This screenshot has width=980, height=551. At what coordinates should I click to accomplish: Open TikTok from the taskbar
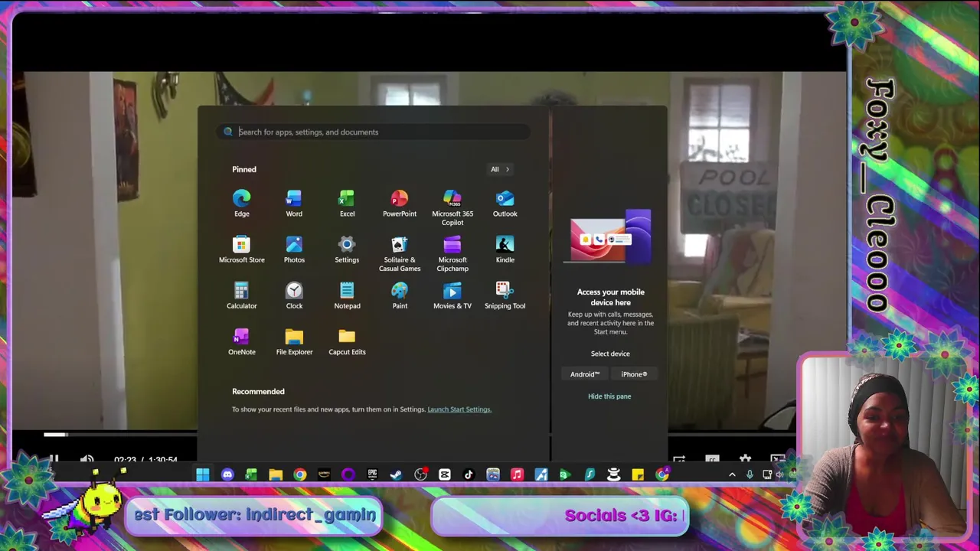click(x=469, y=474)
